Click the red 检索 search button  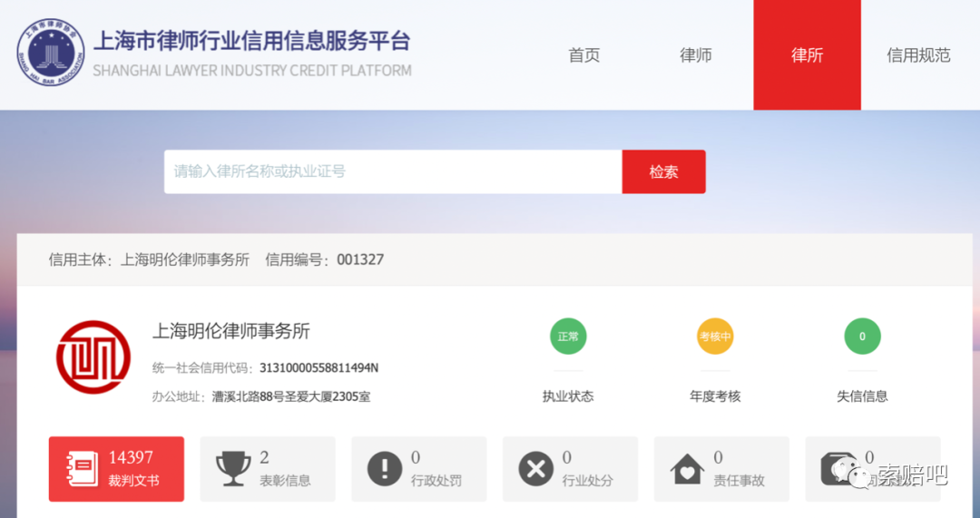663,171
